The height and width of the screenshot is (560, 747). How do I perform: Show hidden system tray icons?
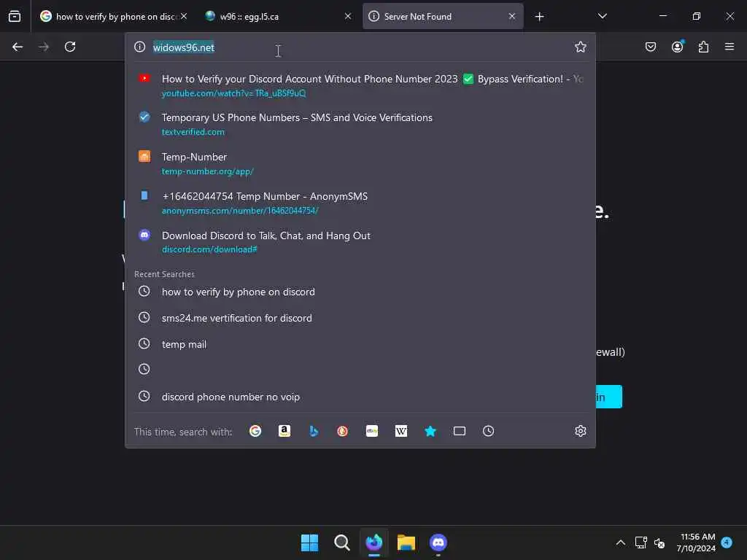[x=620, y=542]
